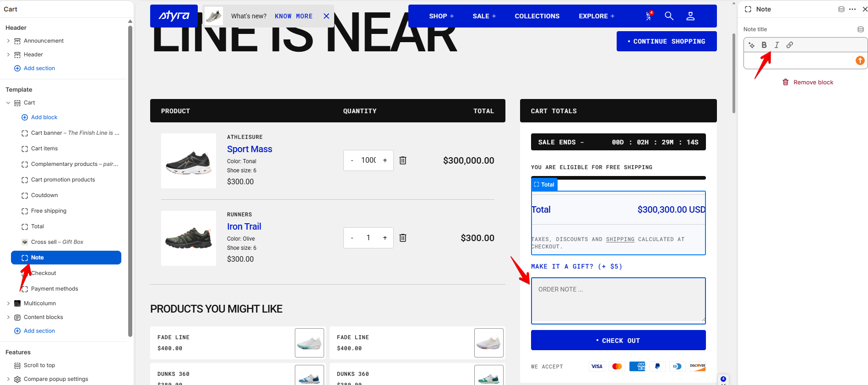Decrease Iron Trail quantity with minus
Image resolution: width=868 pixels, height=385 pixels.
[352, 238]
